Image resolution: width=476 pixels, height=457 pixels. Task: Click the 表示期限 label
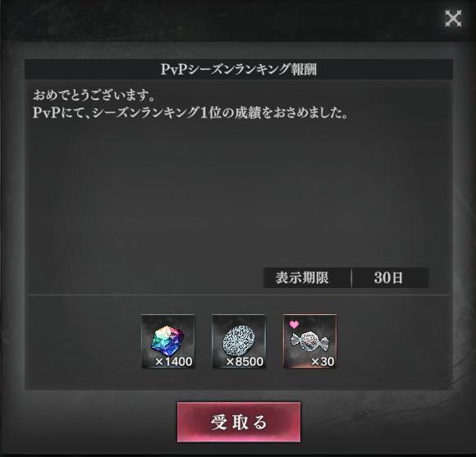pyautogui.click(x=302, y=277)
